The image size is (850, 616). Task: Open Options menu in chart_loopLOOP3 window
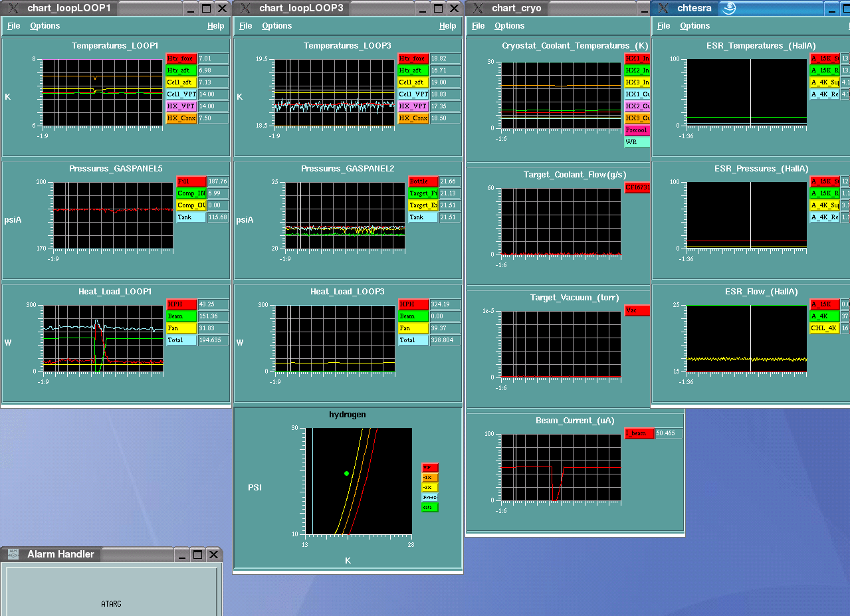pos(277,26)
